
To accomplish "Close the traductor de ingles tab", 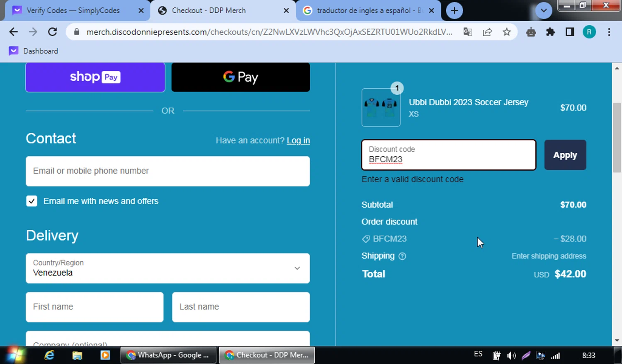I will click(431, 11).
